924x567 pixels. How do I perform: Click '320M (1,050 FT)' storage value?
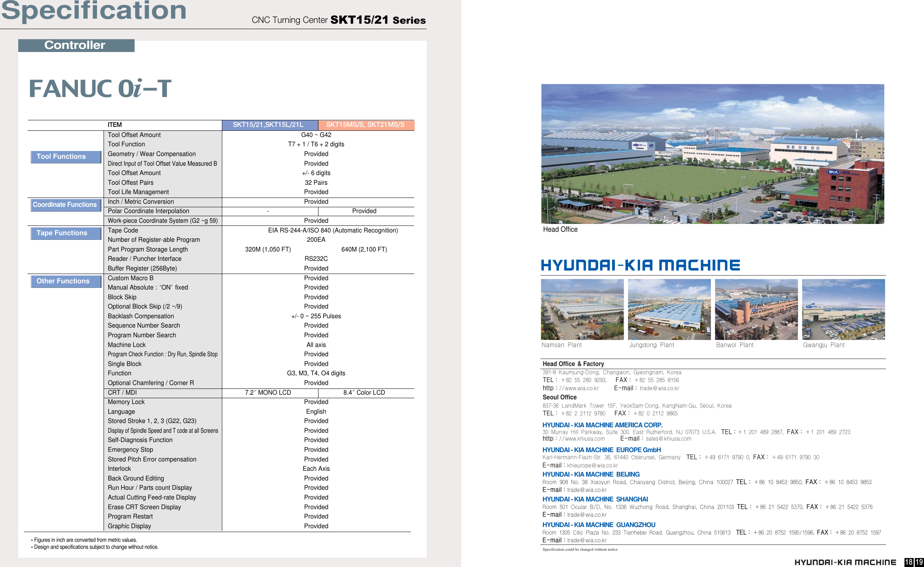click(x=268, y=250)
